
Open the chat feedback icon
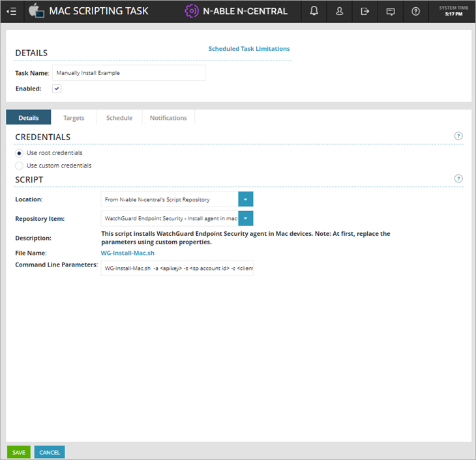391,11
